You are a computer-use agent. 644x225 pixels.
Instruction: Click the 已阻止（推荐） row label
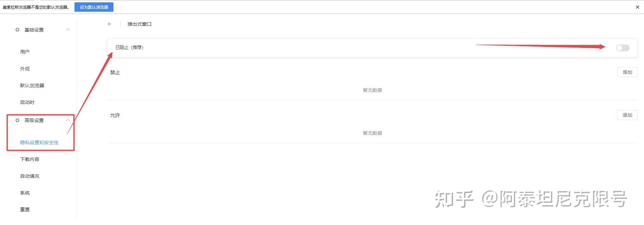(130, 48)
